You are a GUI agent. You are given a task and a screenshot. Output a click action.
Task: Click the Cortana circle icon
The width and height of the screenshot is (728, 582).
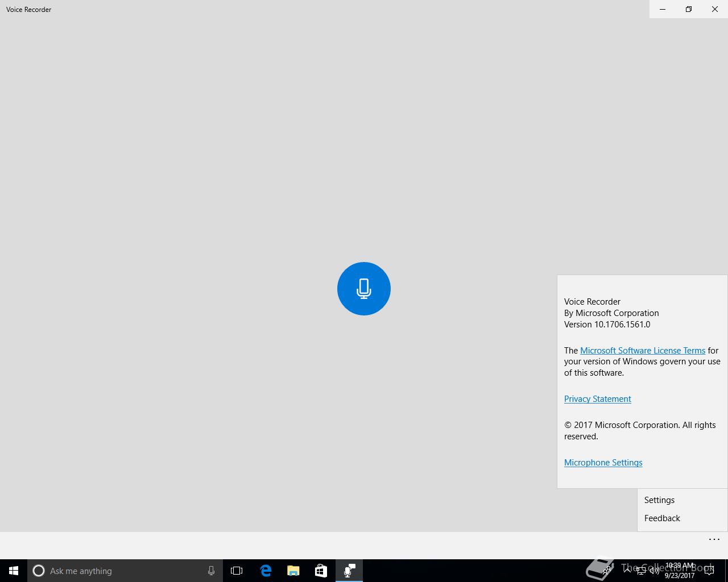(x=39, y=571)
